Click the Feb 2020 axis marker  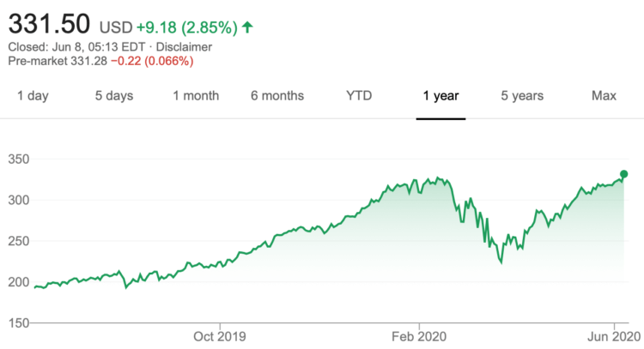(419, 337)
